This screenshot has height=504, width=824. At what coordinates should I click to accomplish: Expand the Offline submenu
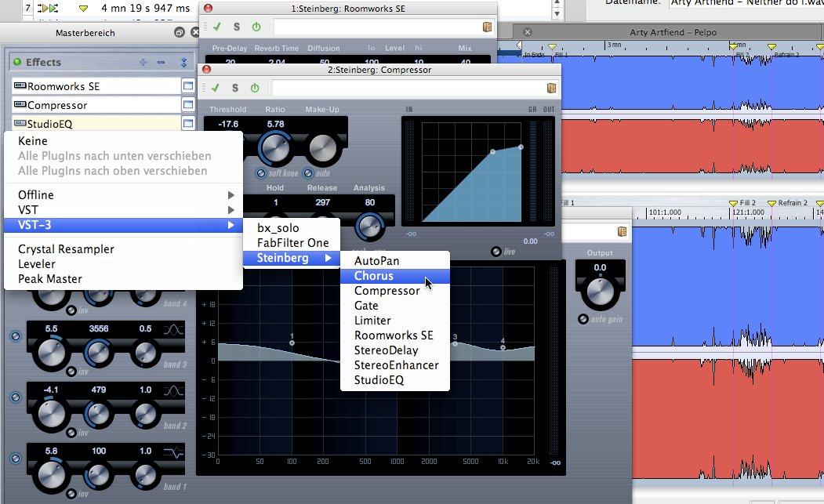(123, 195)
